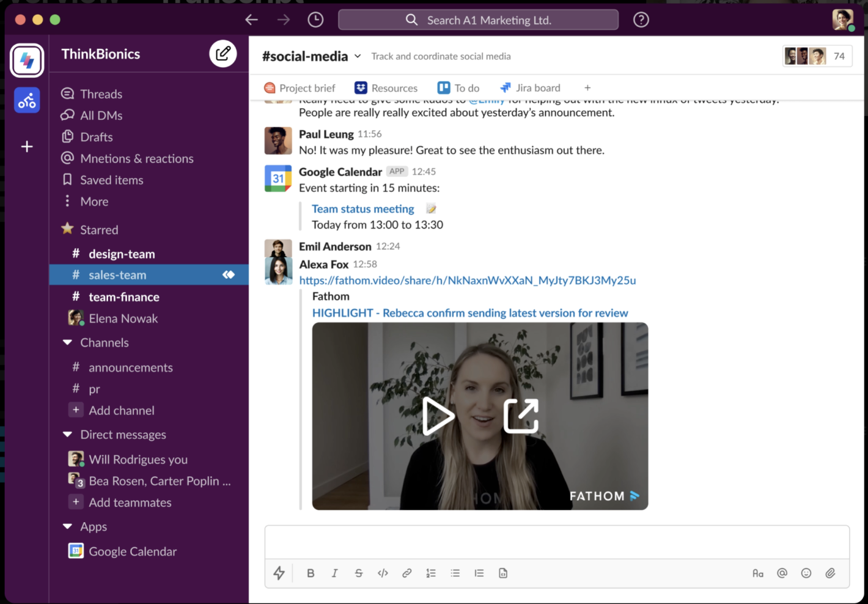Screen dimensions: 868x604
Task: Toggle the Aa formatting toolbar
Action: pos(758,573)
